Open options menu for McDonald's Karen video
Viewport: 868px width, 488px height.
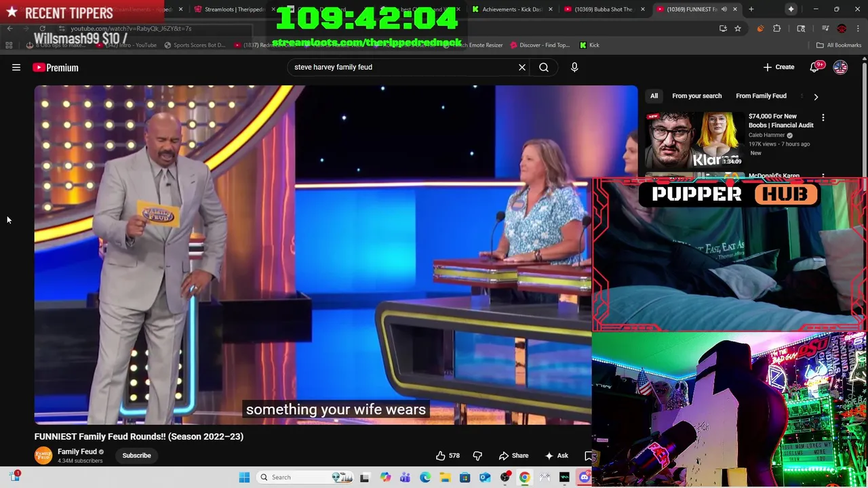[x=823, y=176]
